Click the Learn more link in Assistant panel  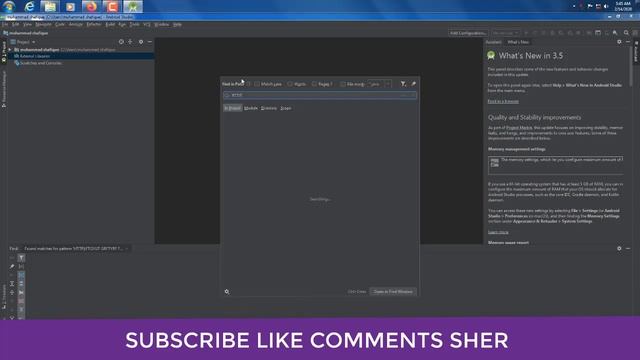[x=498, y=232]
